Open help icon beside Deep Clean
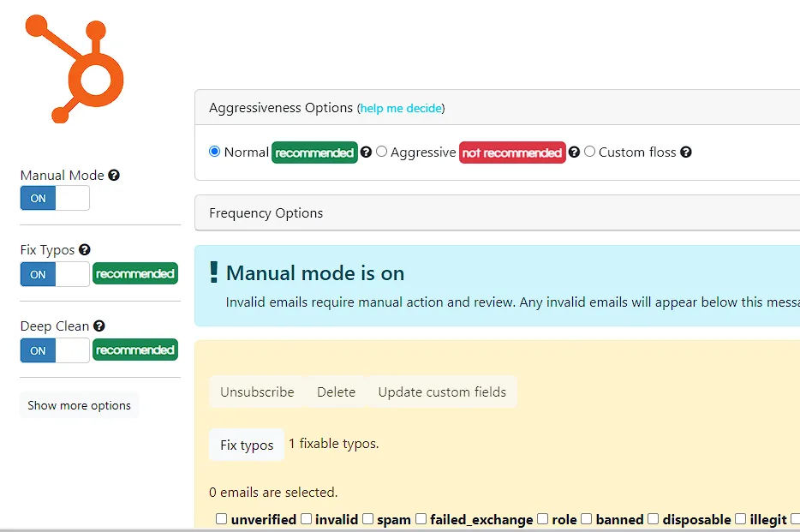This screenshot has width=800, height=532. point(99,326)
